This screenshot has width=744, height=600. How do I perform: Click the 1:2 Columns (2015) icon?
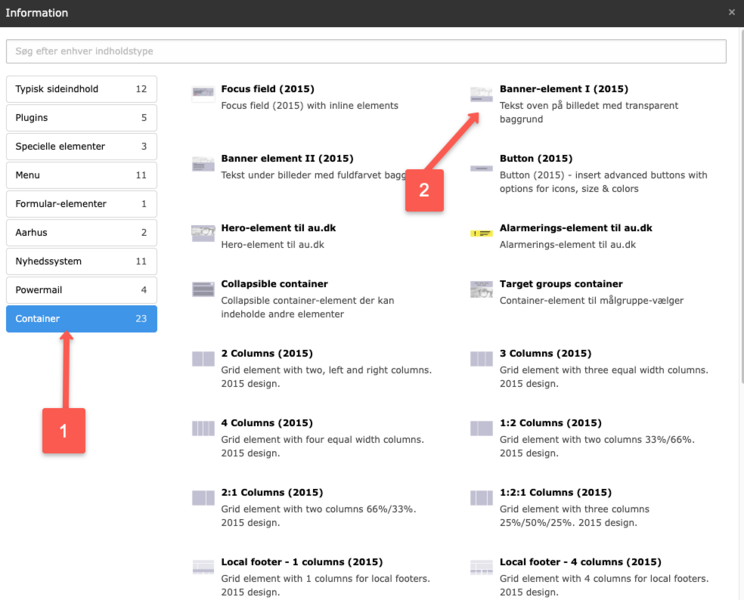(482, 428)
